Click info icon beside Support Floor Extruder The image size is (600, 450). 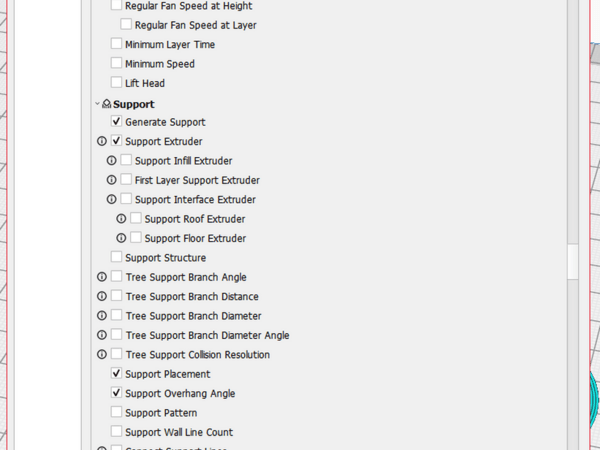tap(122, 239)
